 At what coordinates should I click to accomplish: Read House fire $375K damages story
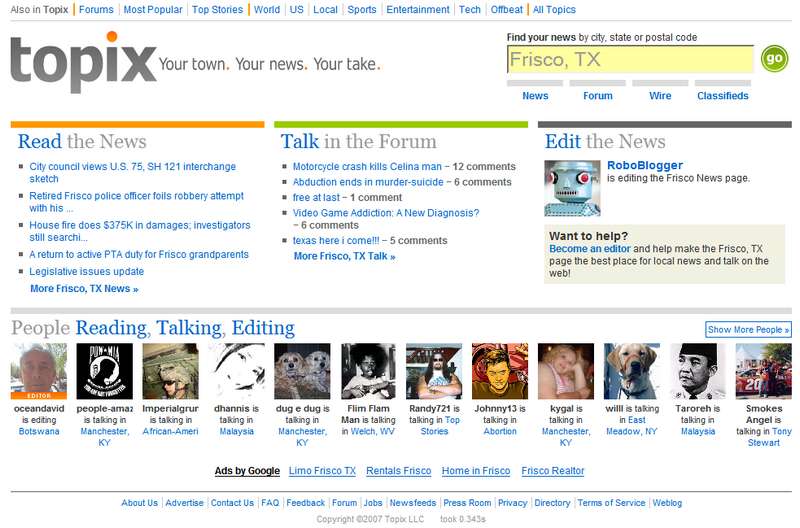140,231
